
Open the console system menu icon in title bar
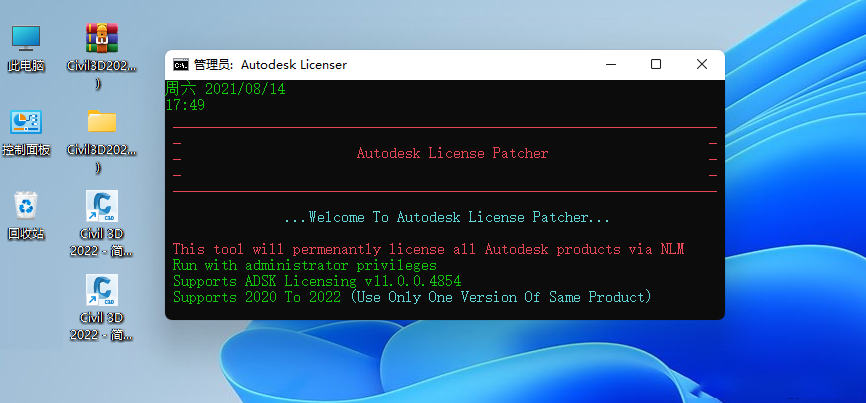pos(180,64)
